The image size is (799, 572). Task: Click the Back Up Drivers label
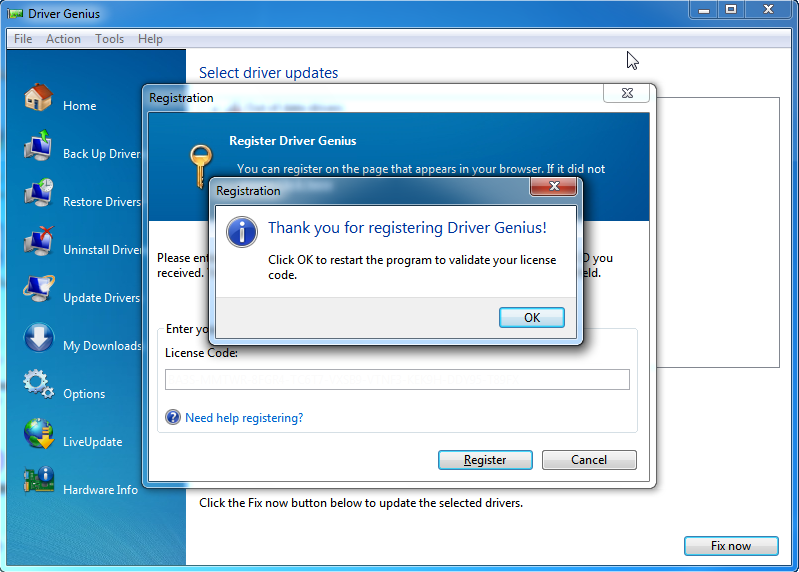click(101, 154)
